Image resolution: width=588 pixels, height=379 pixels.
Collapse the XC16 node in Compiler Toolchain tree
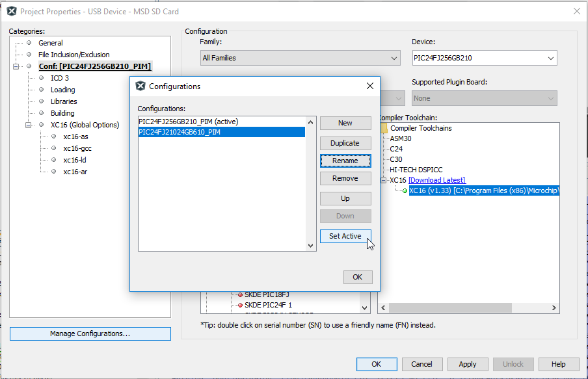point(383,180)
